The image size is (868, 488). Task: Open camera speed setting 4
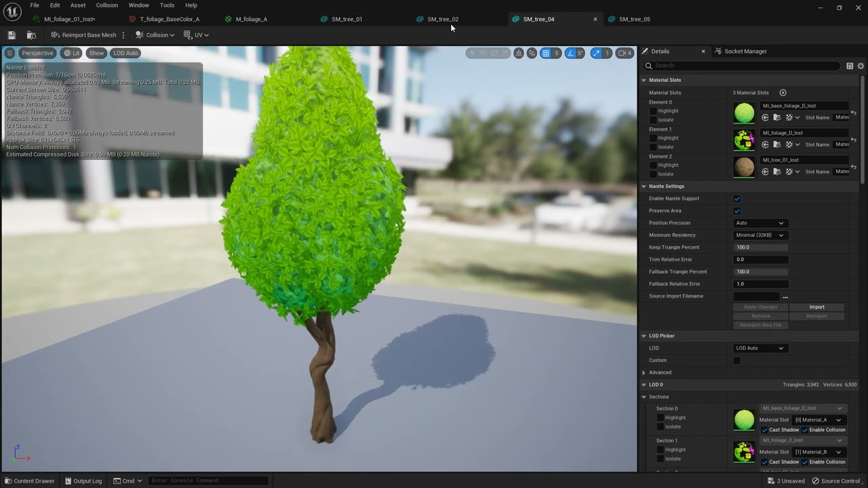625,53
